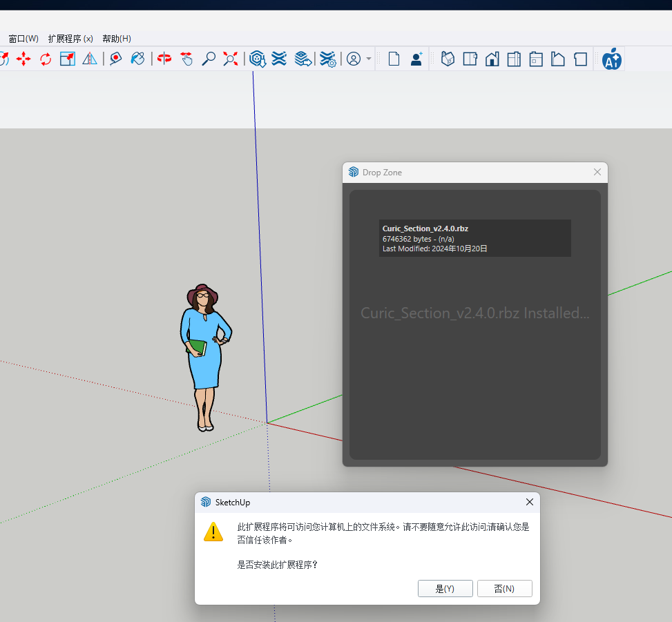Click the Zoom Extents icon
Image resolution: width=672 pixels, height=622 pixels.
point(231,59)
